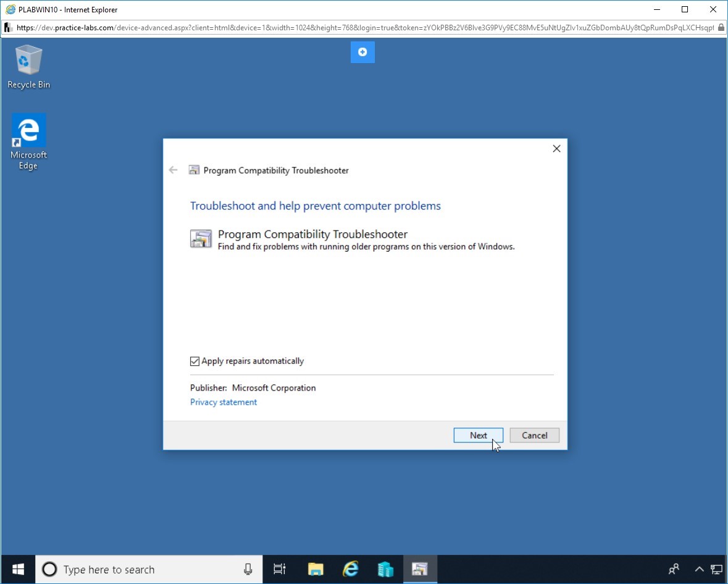Image resolution: width=728 pixels, height=584 pixels.
Task: Click the large Program Compatibility Troubleshooter icon
Action: click(x=201, y=239)
